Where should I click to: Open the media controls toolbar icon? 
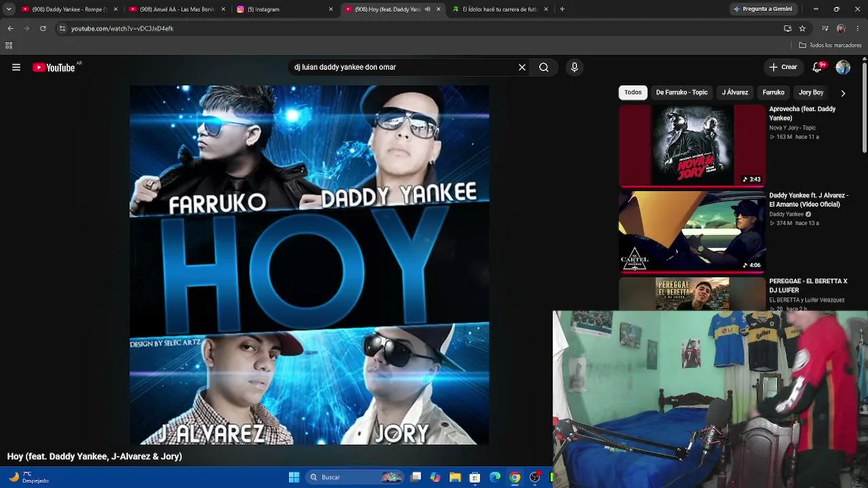[825, 28]
